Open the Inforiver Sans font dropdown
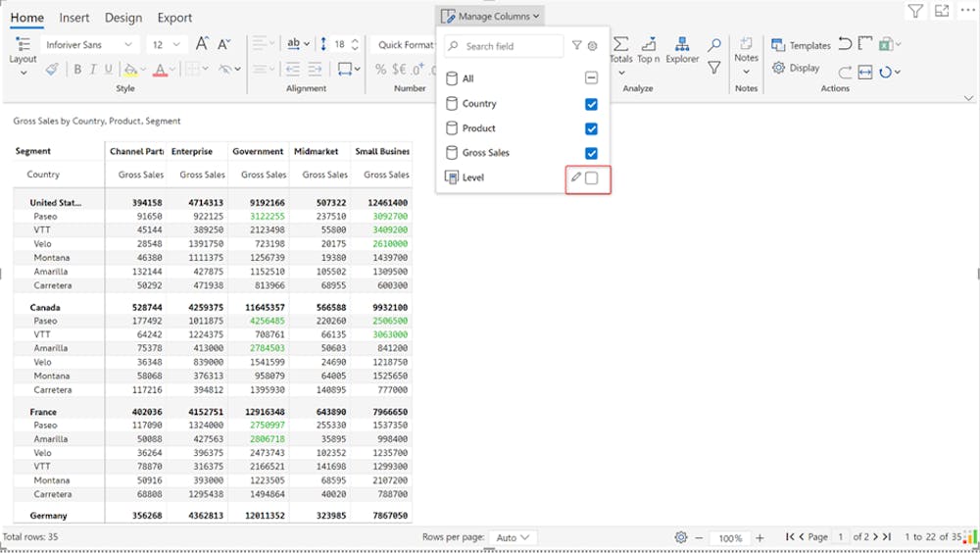Viewport: 980px width, 554px height. pos(89,45)
